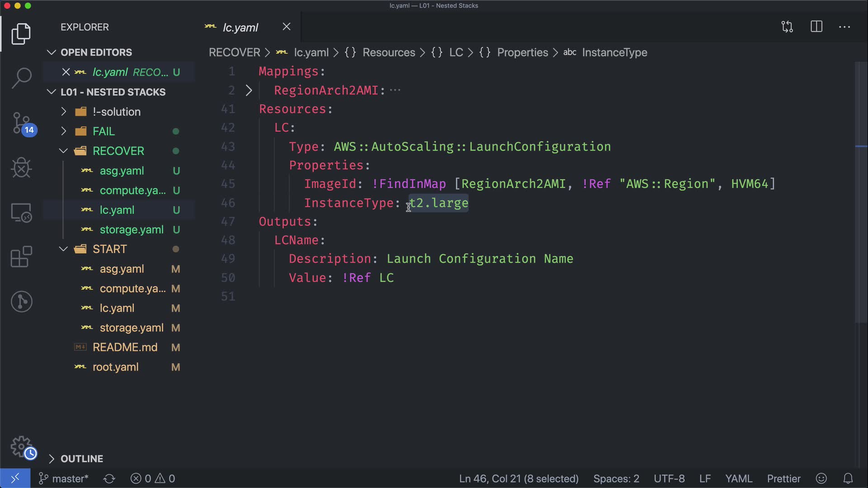The width and height of the screenshot is (868, 488).
Task: Open Changes compare icon in editor toolbar
Action: (x=787, y=27)
